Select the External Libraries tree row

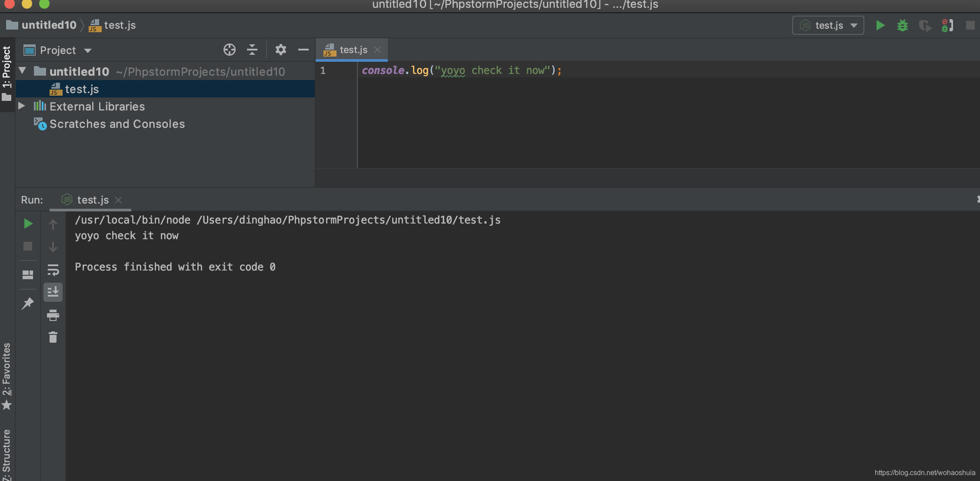(x=165, y=106)
